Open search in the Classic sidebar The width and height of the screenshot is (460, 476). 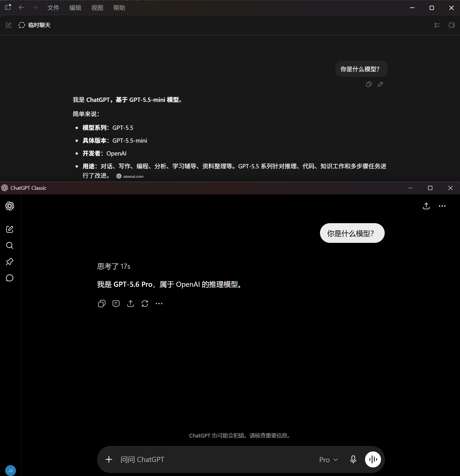pos(10,245)
